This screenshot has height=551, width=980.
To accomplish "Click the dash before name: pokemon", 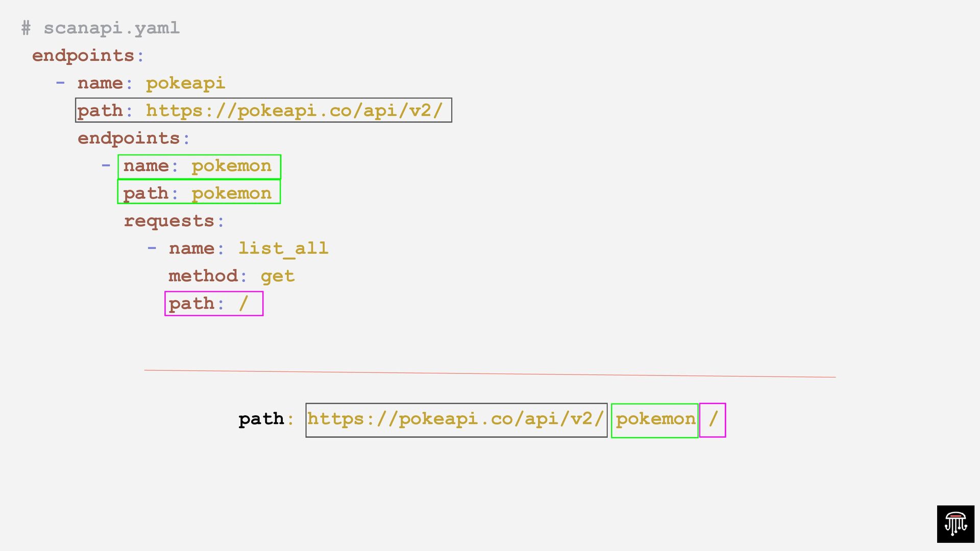I will click(106, 165).
